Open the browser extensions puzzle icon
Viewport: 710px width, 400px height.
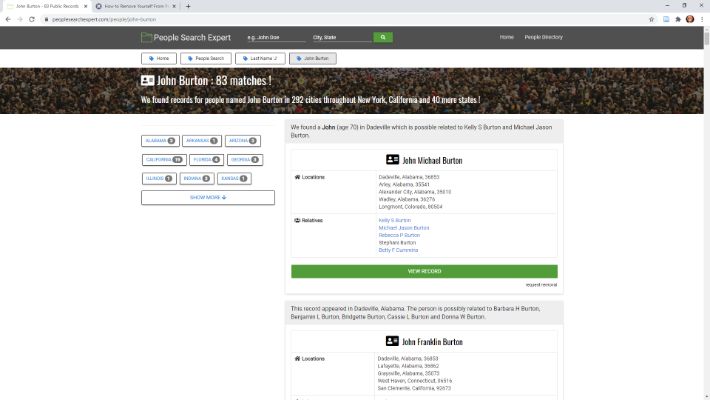pyautogui.click(x=678, y=19)
